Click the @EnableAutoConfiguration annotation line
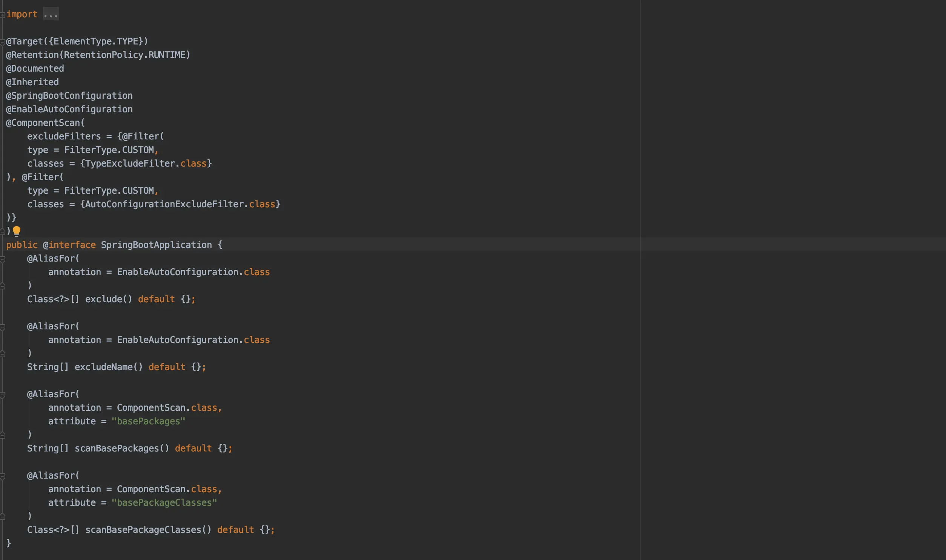946x560 pixels. [69, 109]
